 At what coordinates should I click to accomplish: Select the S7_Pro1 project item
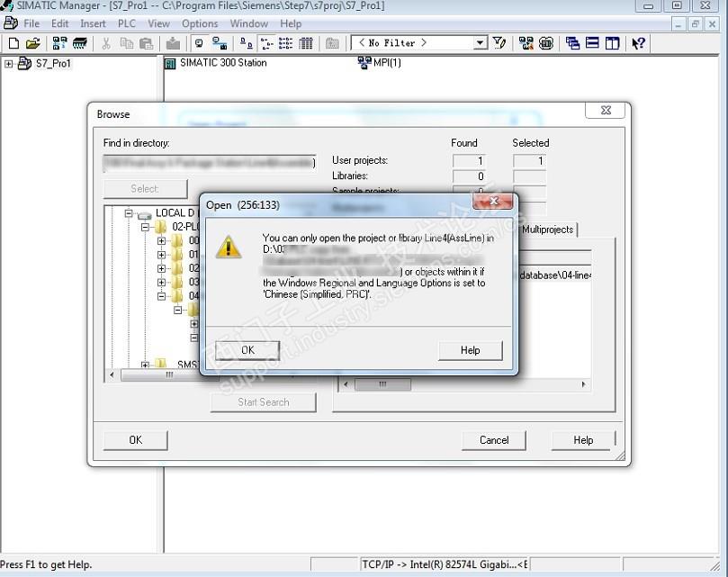(52, 64)
